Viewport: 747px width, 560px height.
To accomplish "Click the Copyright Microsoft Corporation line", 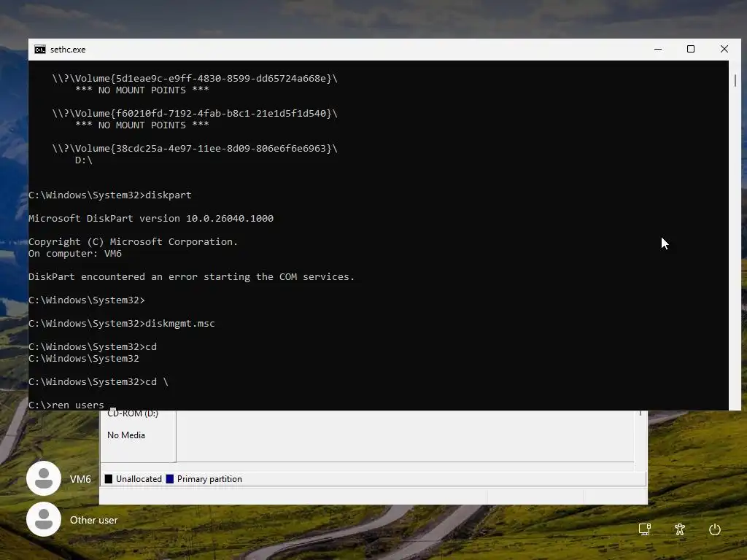I will (x=133, y=242).
